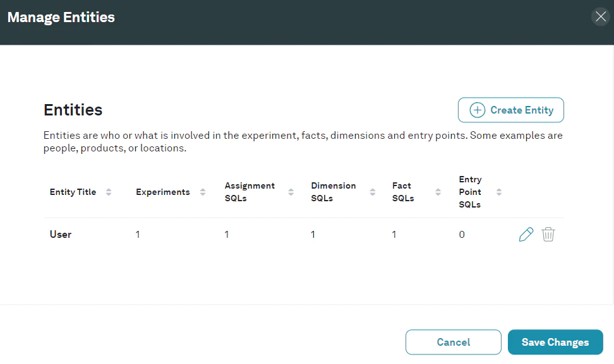Click sort arrows beside Entity Title
Screen dimensions: 614x364
(109, 192)
